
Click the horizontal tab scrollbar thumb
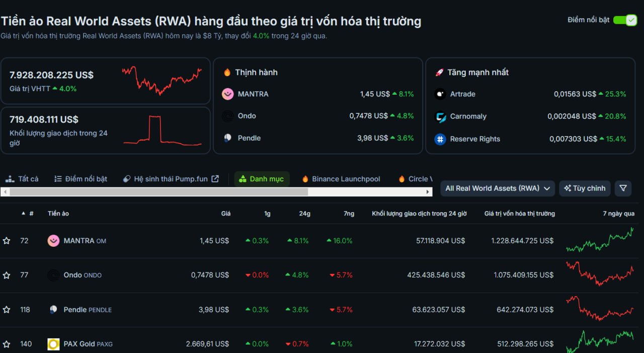[158, 192]
